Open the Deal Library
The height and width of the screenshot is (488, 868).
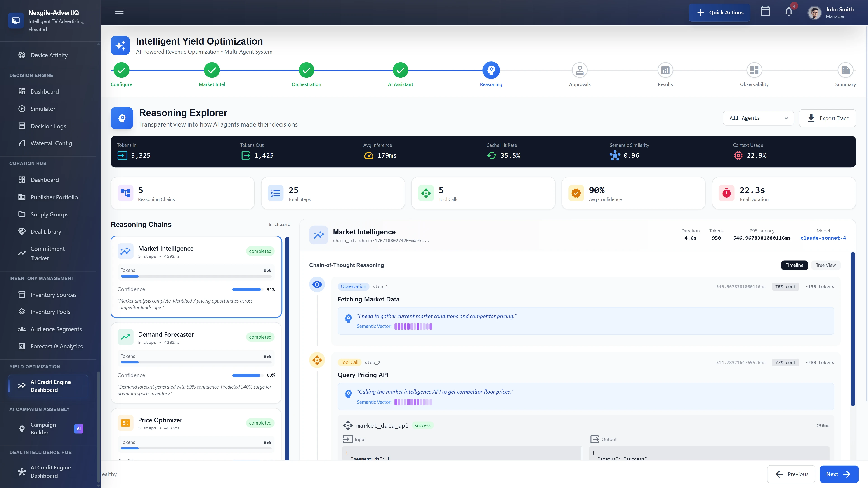45,231
